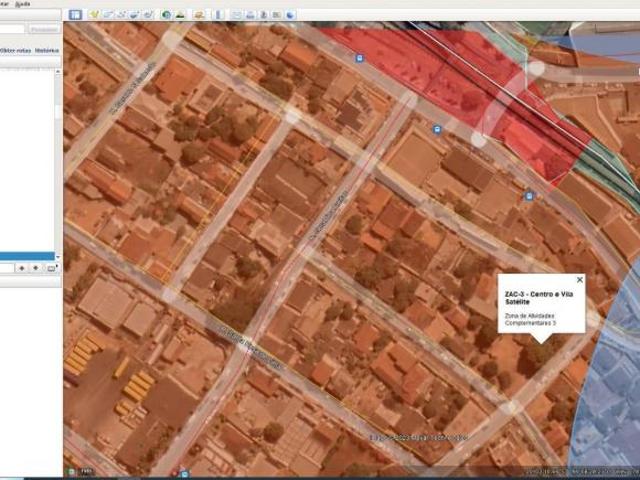Add an image overlay

(135, 15)
